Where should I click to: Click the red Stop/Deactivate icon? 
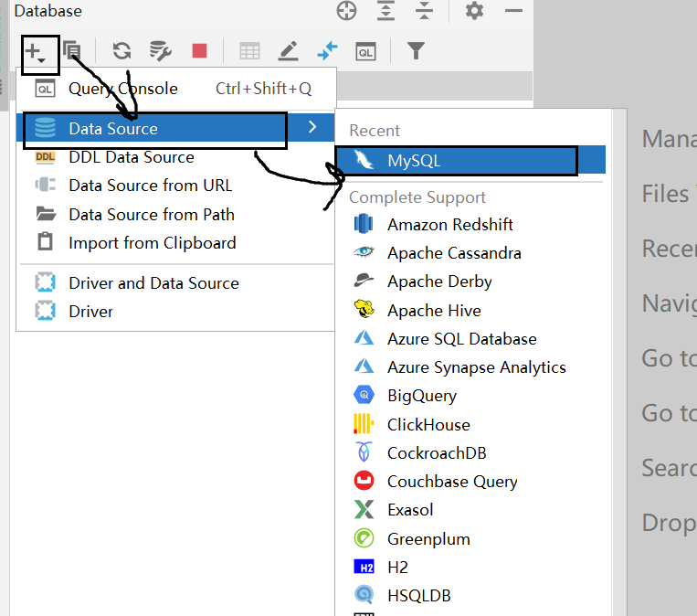pyautogui.click(x=199, y=50)
